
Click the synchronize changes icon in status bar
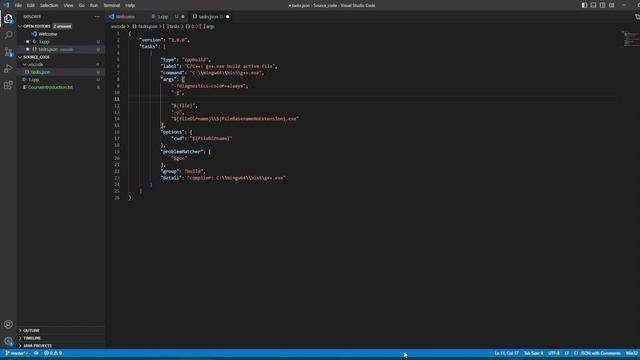pyautogui.click(x=36, y=353)
